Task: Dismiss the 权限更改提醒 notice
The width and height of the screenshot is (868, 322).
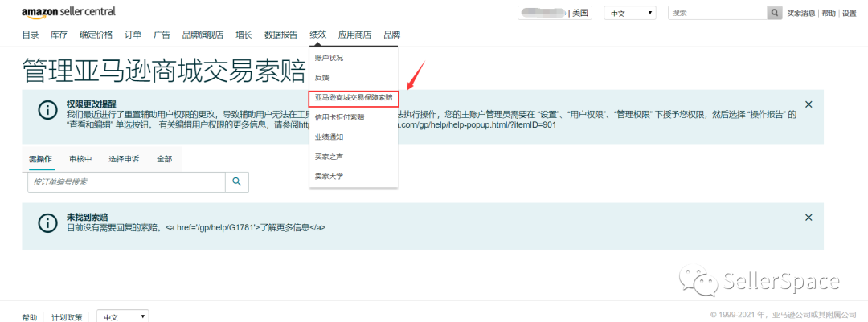Action: [809, 104]
